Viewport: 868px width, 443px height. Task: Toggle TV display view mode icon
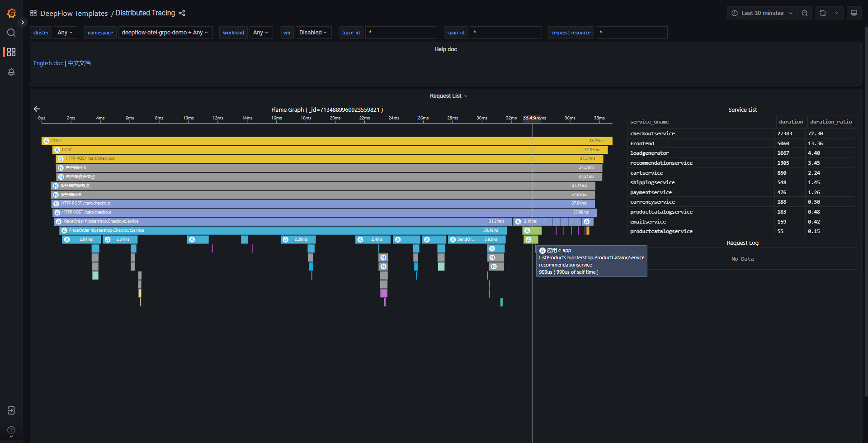854,13
